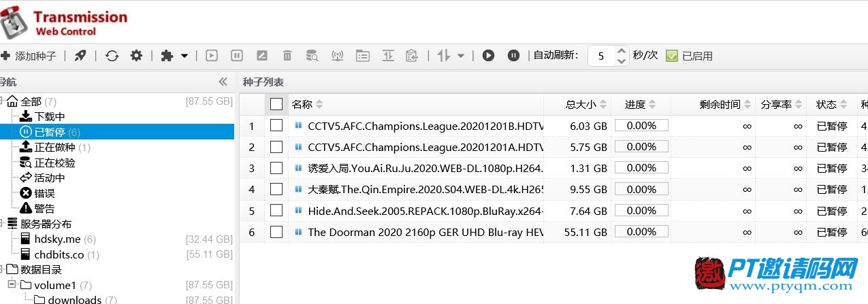Viewport: 868px width, 304px height.
Task: Select 服务器分布 in the navigation tree
Action: tap(46, 224)
